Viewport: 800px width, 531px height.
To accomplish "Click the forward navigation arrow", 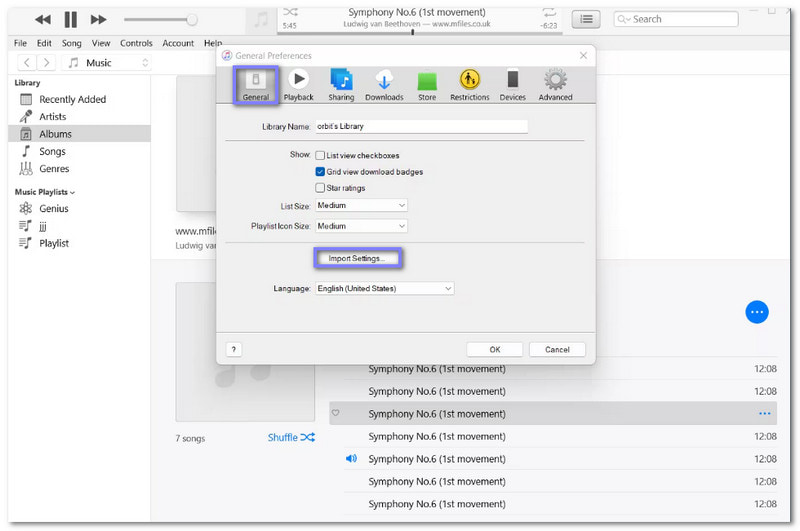I will (x=46, y=63).
